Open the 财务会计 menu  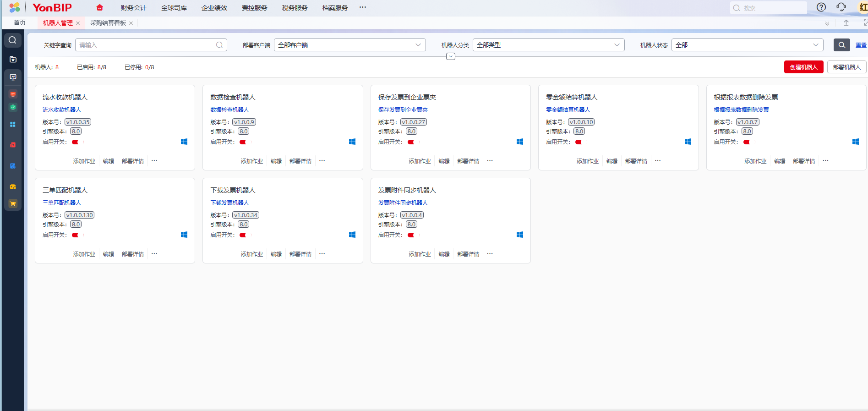(x=133, y=8)
